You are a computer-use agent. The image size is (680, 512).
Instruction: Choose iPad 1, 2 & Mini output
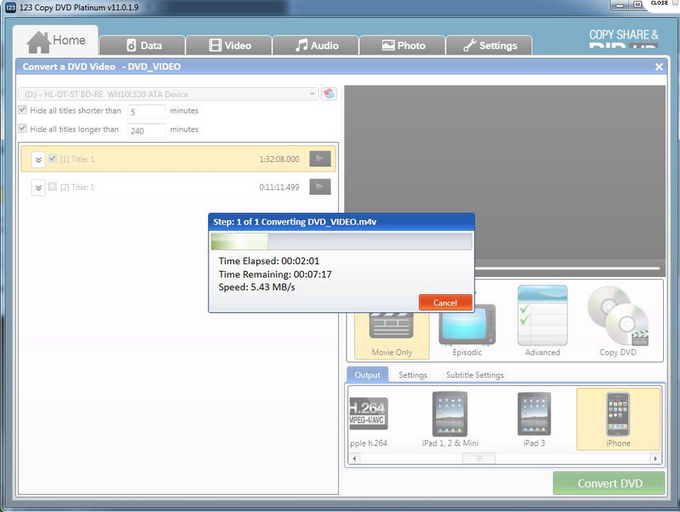(x=450, y=420)
